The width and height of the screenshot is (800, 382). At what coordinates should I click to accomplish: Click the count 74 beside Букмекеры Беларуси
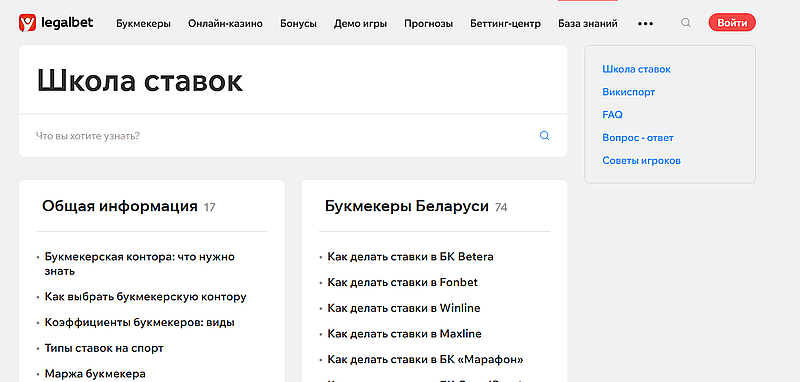501,208
